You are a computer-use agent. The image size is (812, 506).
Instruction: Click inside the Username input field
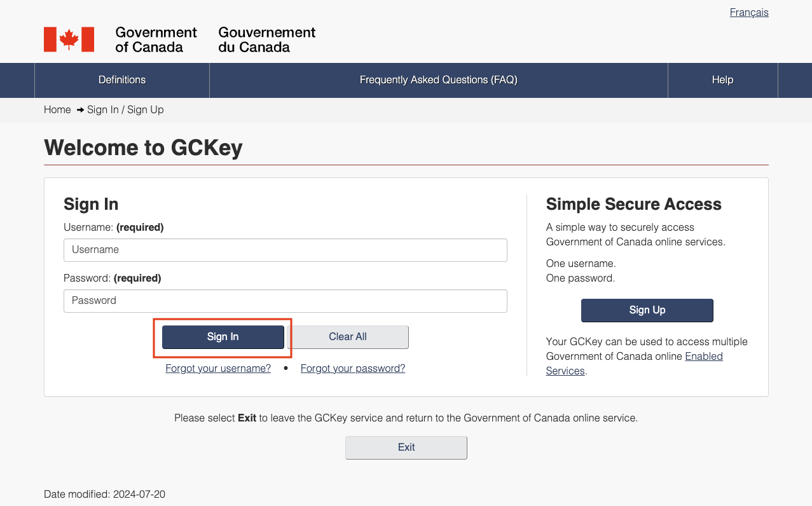[x=285, y=250]
